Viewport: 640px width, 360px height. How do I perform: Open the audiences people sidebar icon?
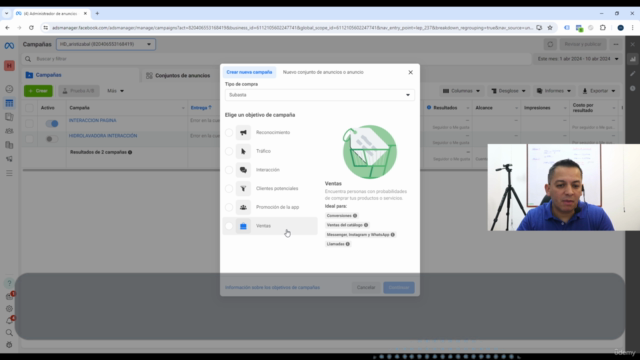pyautogui.click(x=9, y=131)
